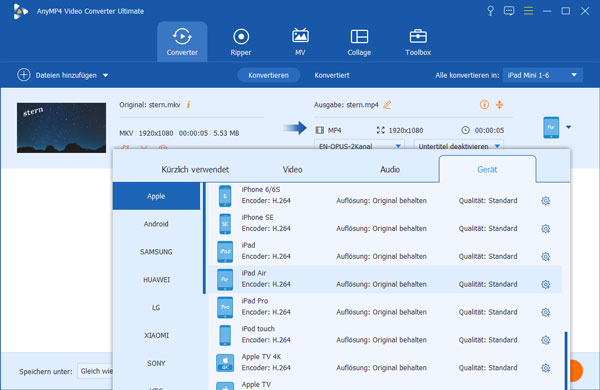Select Apple device category
This screenshot has width=600, height=390.
click(x=156, y=196)
